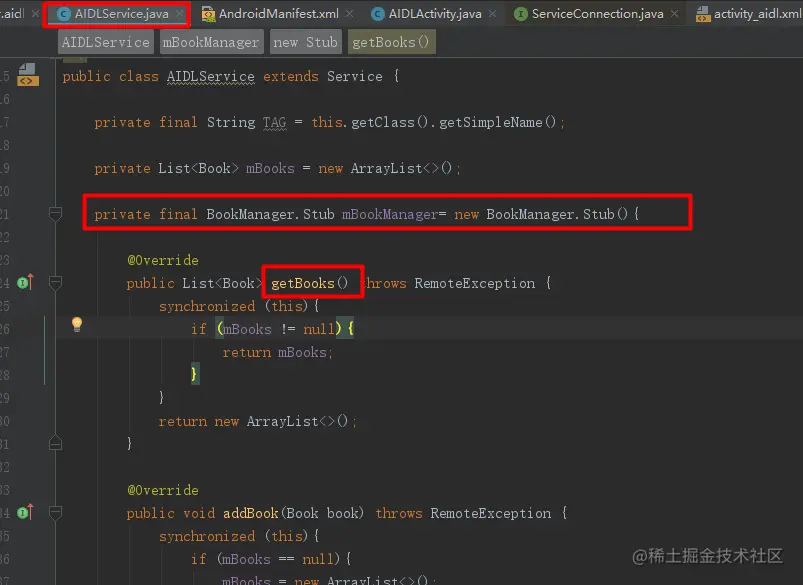Open the activity_aidl.xml tab

pyautogui.click(x=749, y=14)
